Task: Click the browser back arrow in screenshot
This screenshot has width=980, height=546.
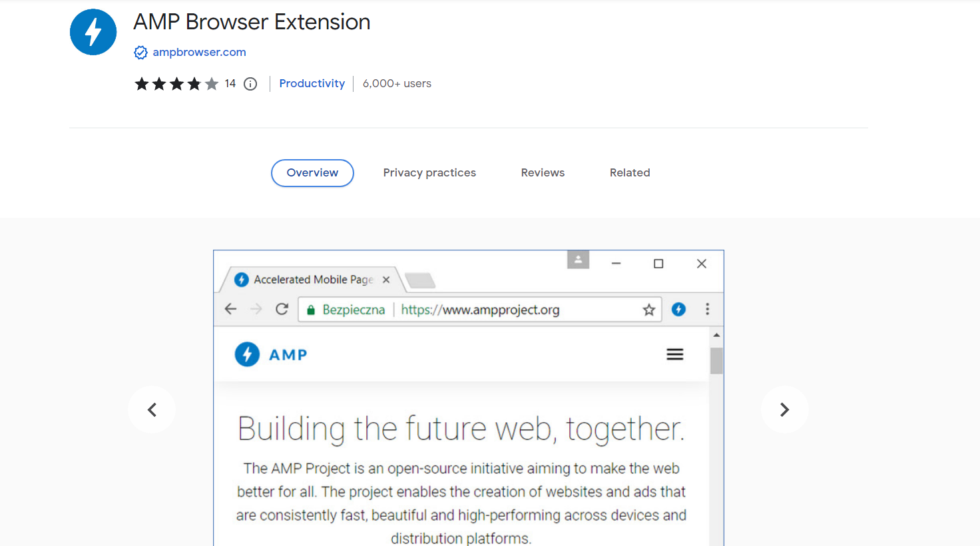Action: point(231,309)
